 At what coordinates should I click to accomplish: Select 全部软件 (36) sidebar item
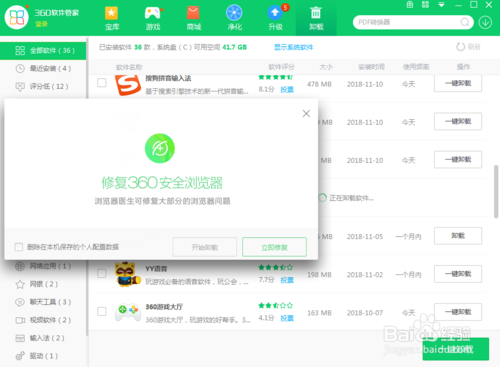[43, 51]
